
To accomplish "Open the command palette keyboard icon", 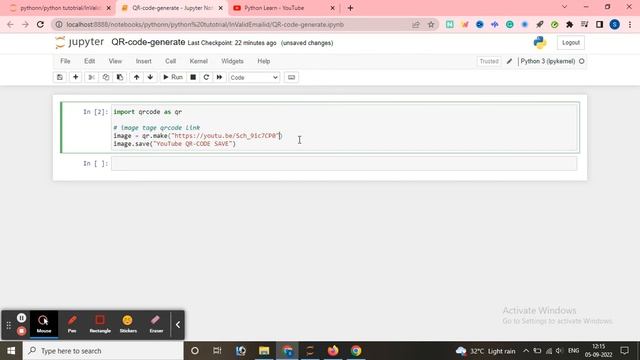I will pos(291,77).
